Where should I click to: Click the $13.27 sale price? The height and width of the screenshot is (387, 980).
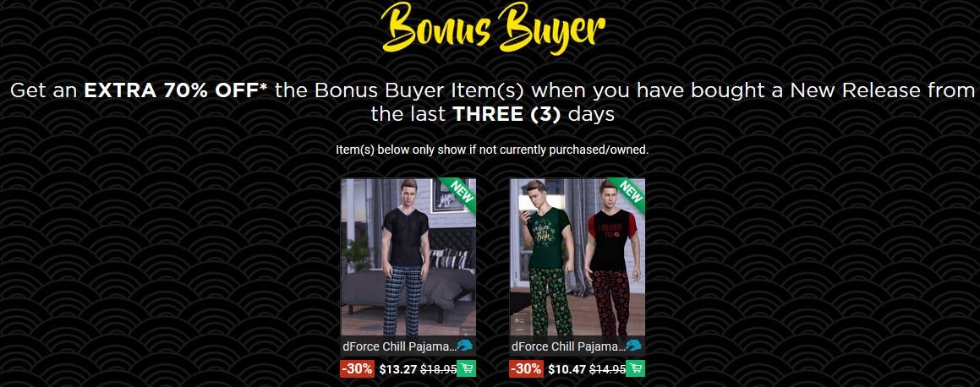[398, 369]
